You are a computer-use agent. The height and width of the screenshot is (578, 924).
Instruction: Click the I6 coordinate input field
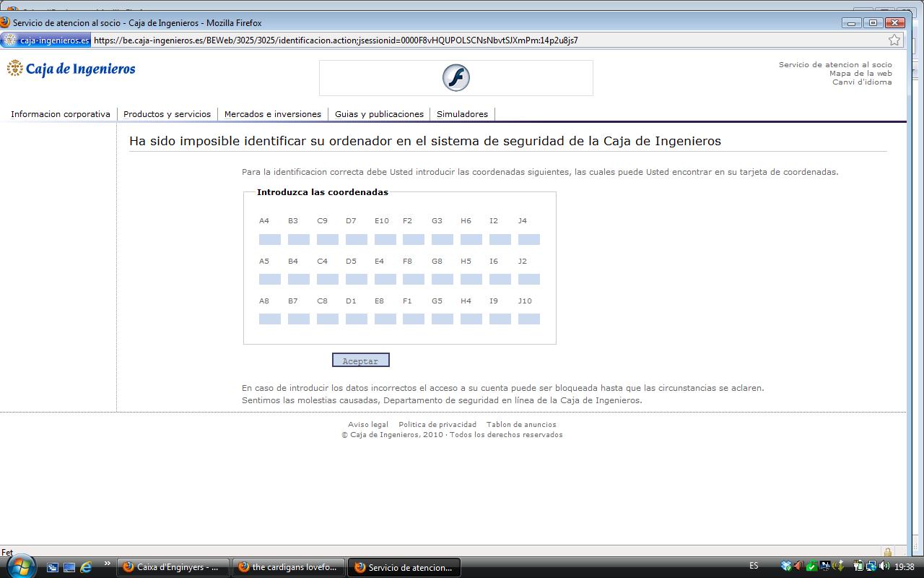pos(500,279)
